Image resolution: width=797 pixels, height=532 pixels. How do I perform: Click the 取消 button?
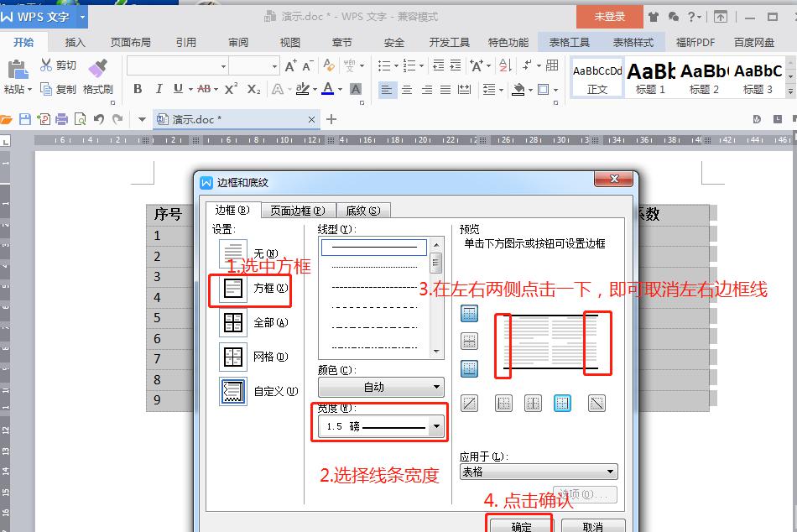(x=592, y=526)
